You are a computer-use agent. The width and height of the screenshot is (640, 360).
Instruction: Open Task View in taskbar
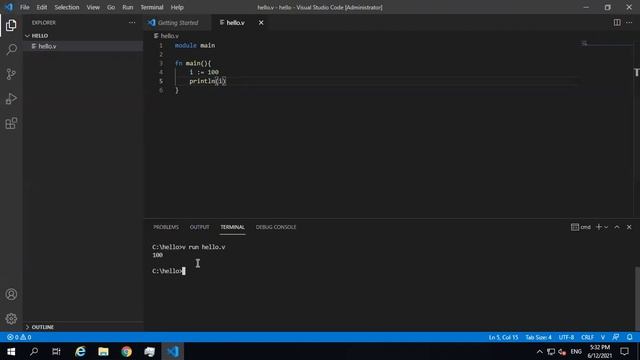tap(56, 351)
